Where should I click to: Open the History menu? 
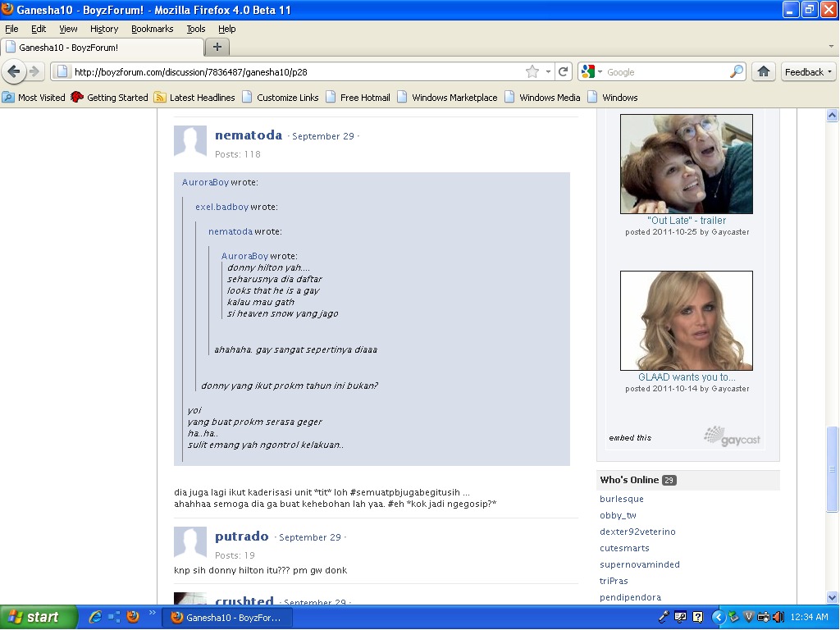pos(104,29)
